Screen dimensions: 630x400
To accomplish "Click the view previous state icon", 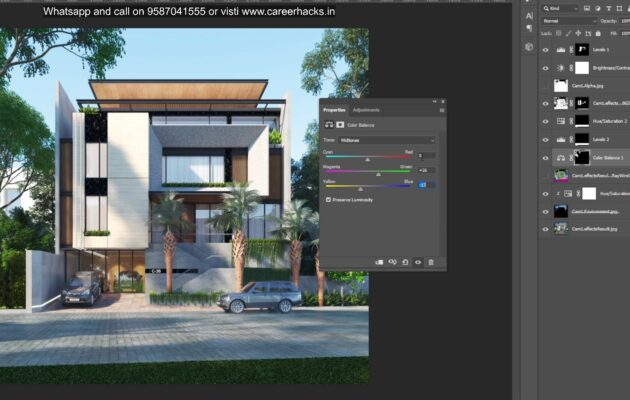I will [392, 262].
